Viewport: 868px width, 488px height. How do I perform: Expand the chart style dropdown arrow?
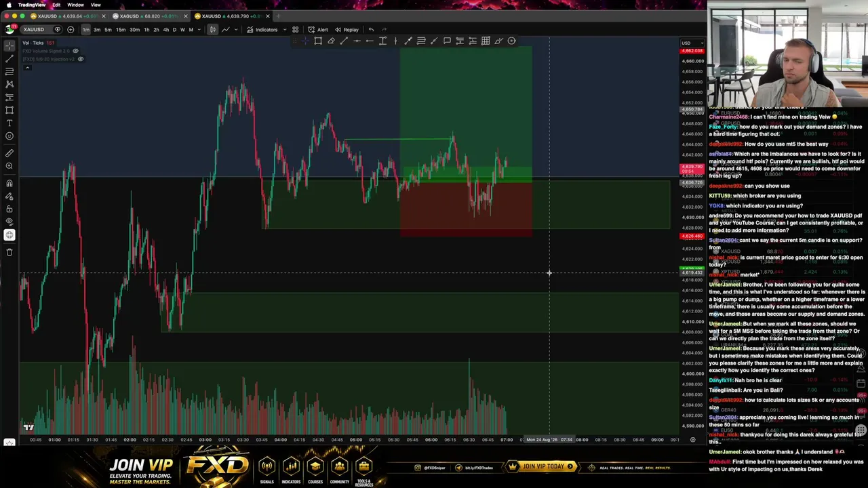click(x=235, y=30)
